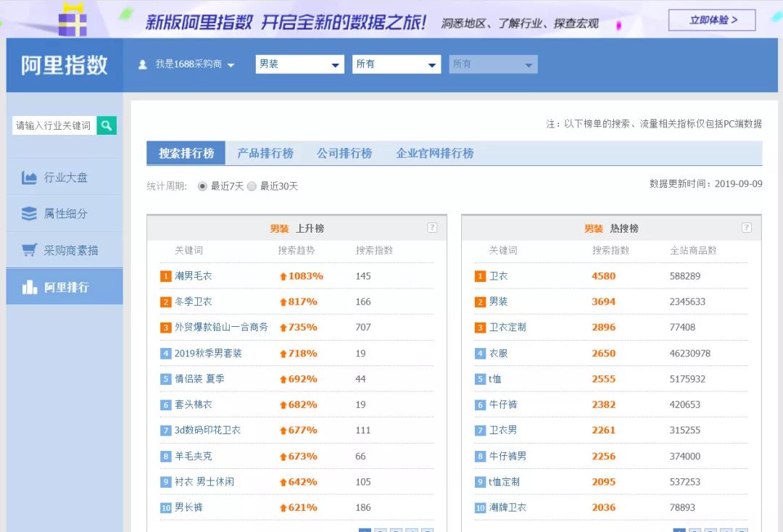Open the 我是1688采购商 role dropdown

(x=195, y=65)
